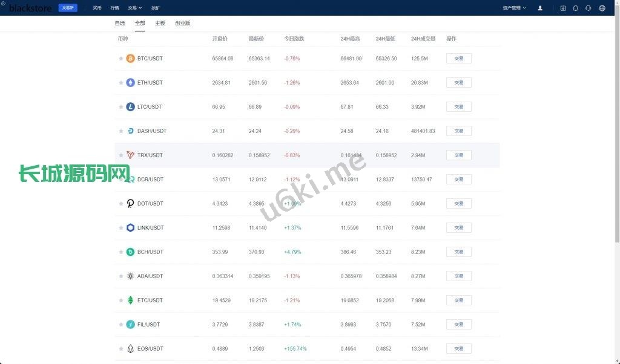Switch to the 创业板 tab
620x364 pixels.
[182, 23]
